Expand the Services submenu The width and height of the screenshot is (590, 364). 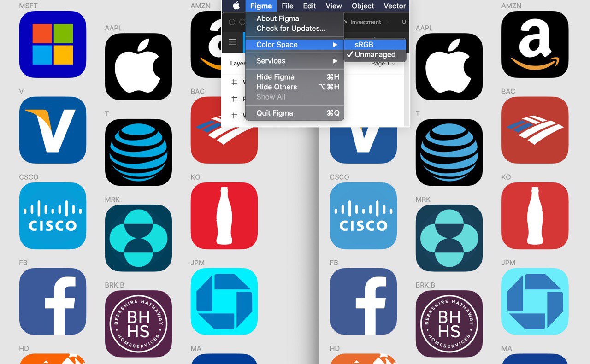pyautogui.click(x=295, y=61)
